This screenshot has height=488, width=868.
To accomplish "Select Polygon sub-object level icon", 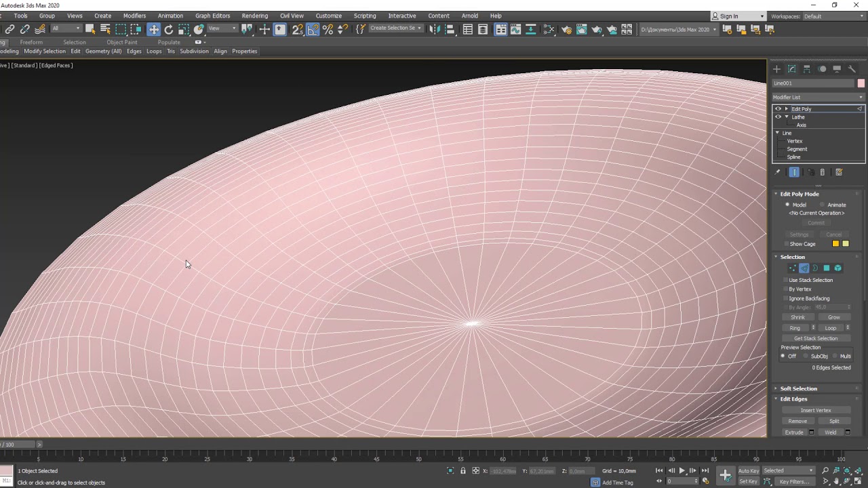I will point(827,268).
